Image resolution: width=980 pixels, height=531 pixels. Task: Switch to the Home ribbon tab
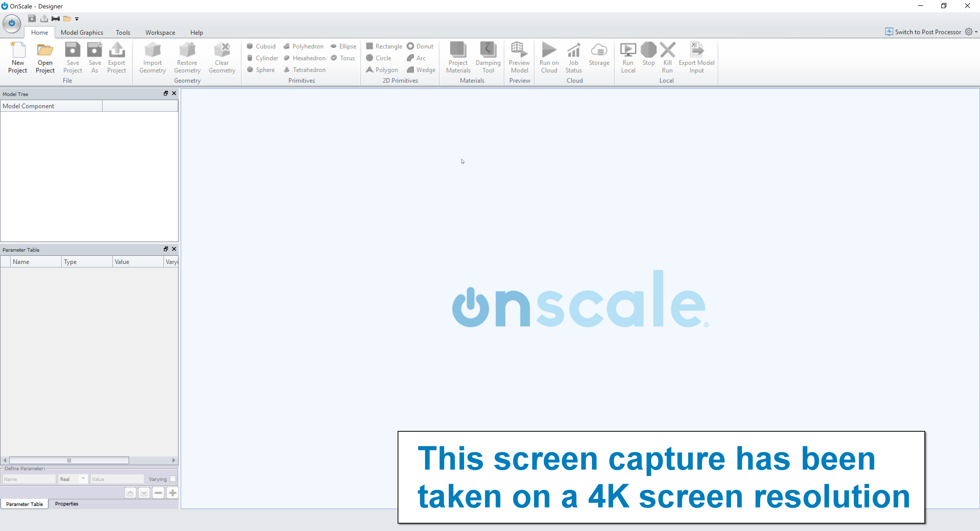[x=40, y=32]
